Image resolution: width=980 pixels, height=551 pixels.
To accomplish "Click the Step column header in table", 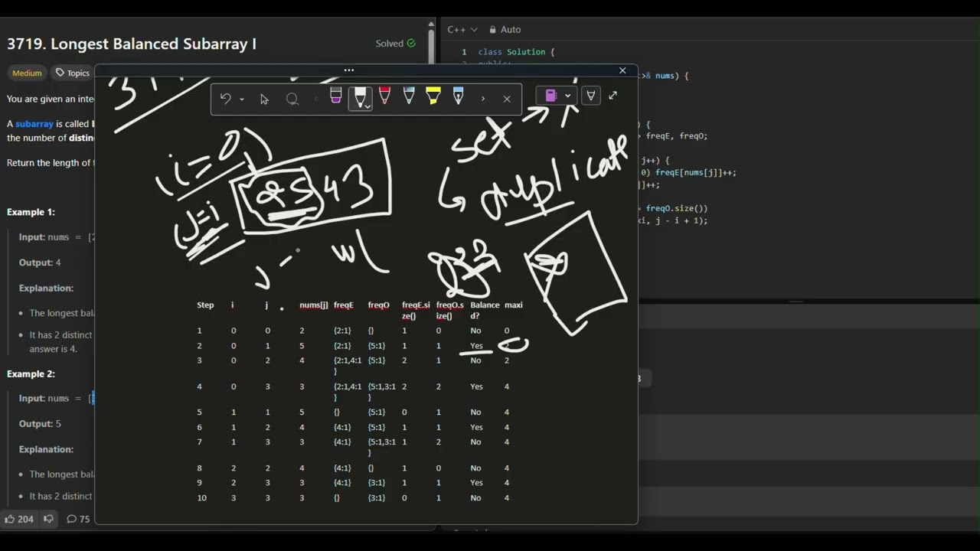I will (x=205, y=305).
